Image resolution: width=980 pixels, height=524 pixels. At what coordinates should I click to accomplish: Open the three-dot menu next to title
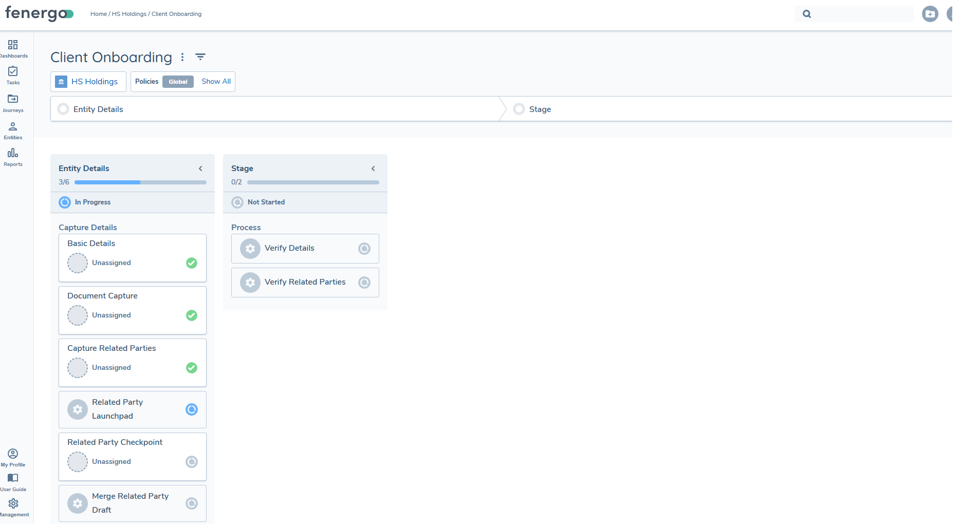tap(182, 57)
